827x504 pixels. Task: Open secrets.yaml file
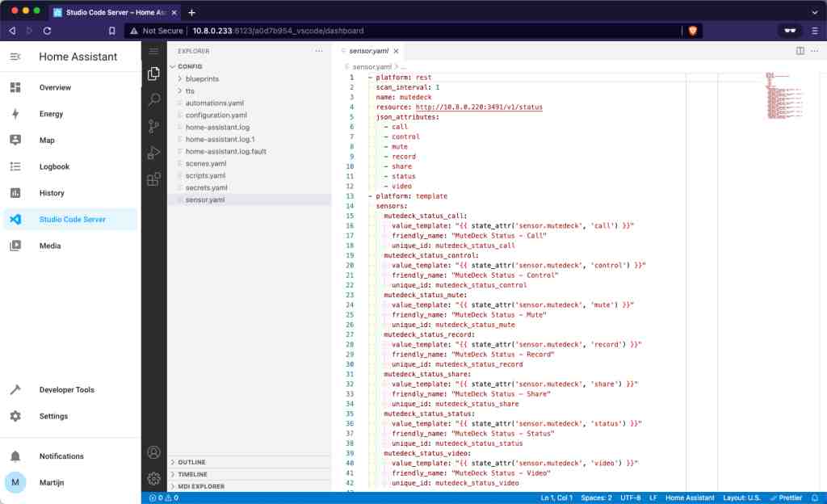tap(249, 187)
